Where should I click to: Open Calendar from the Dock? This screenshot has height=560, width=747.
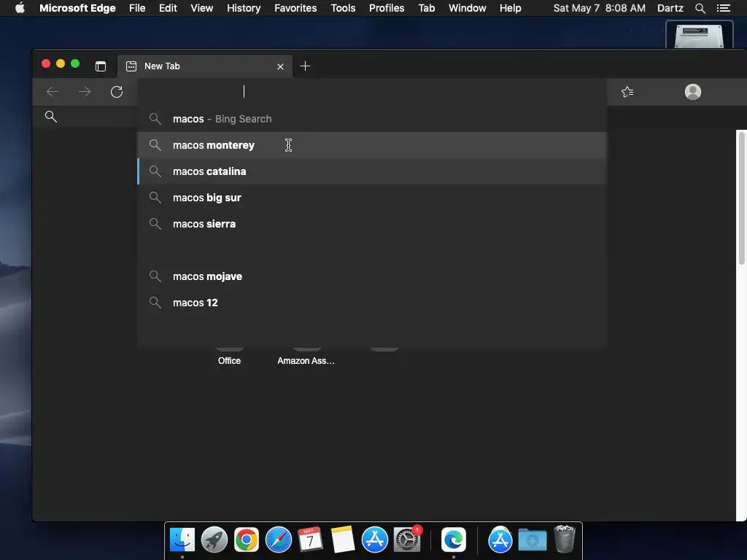click(x=310, y=540)
